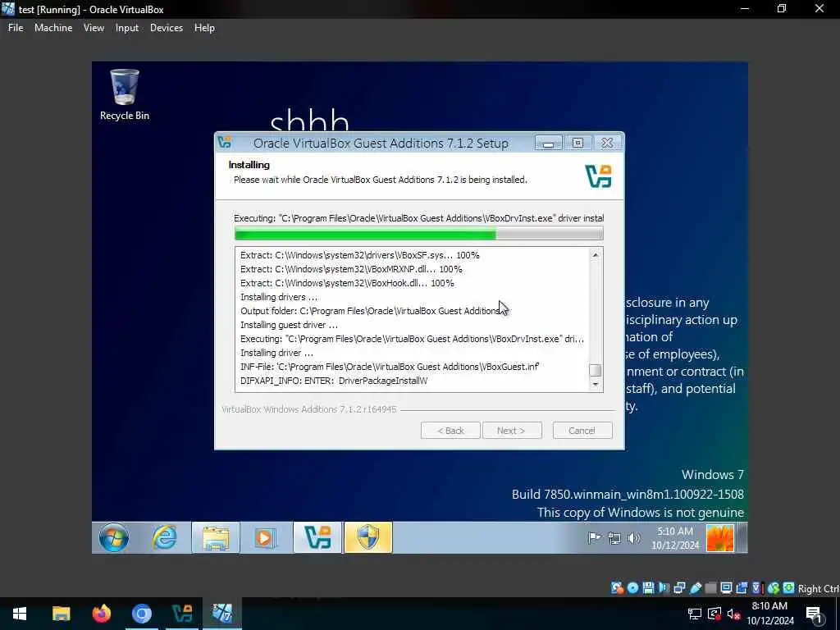Screen dimensions: 840x630
Task: Click the VirtualBox network adapters status icon
Action: [679, 588]
